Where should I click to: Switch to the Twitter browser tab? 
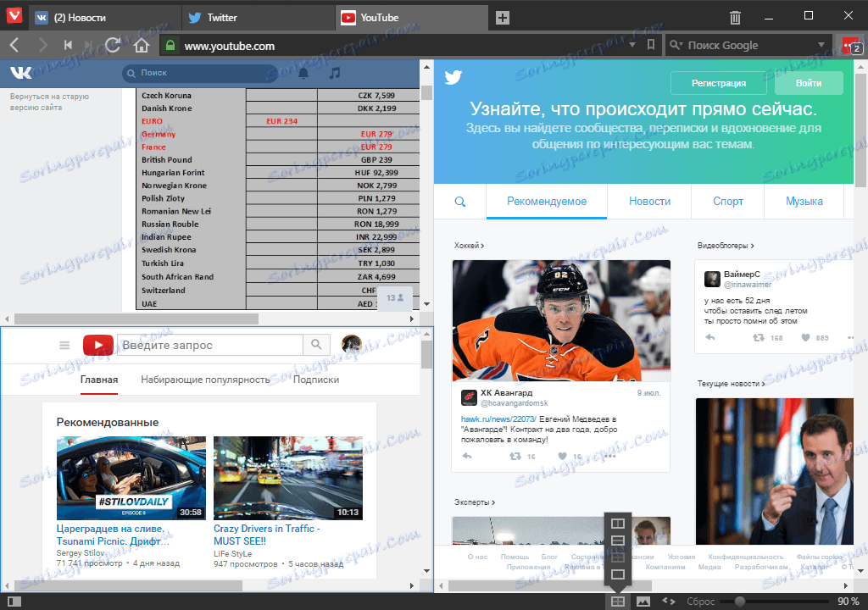tap(259, 18)
